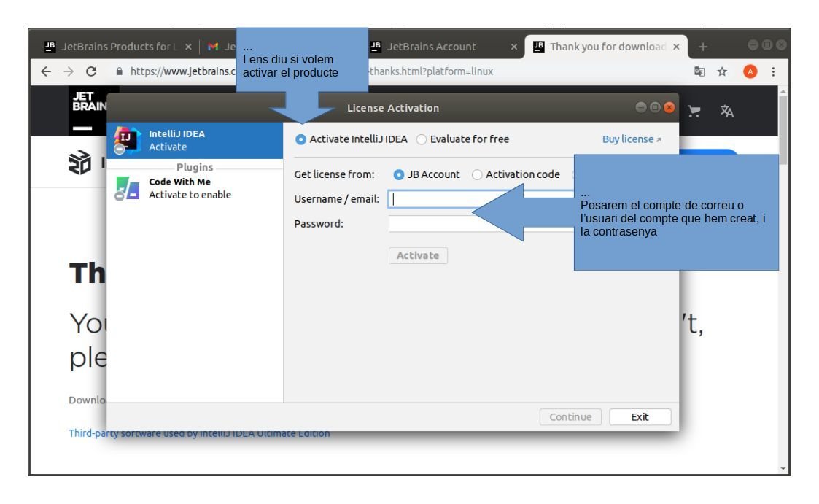Screen dimensions: 819x504
Task: Close the browser window
Action: [x=781, y=45]
